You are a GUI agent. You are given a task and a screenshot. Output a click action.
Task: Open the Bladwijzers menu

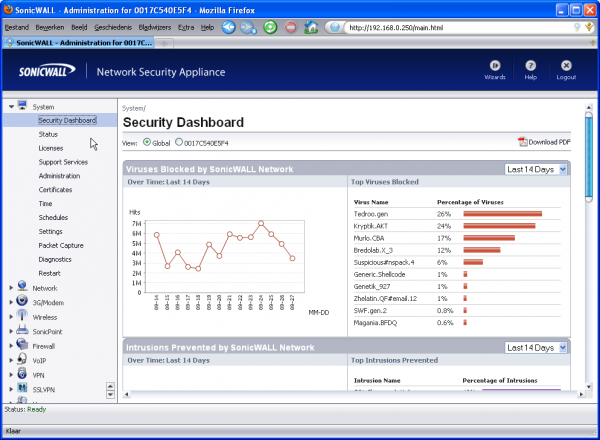coord(155,27)
